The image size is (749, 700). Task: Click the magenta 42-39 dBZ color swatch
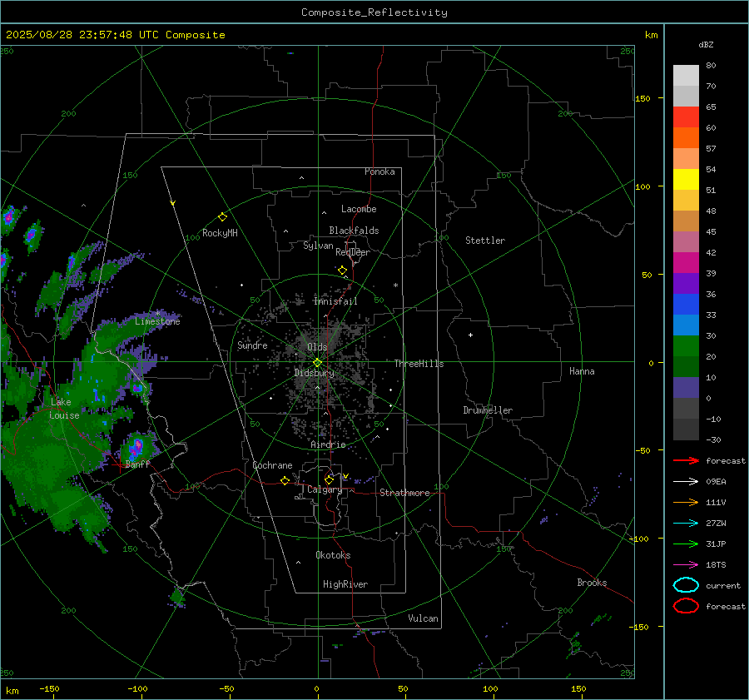tap(686, 263)
